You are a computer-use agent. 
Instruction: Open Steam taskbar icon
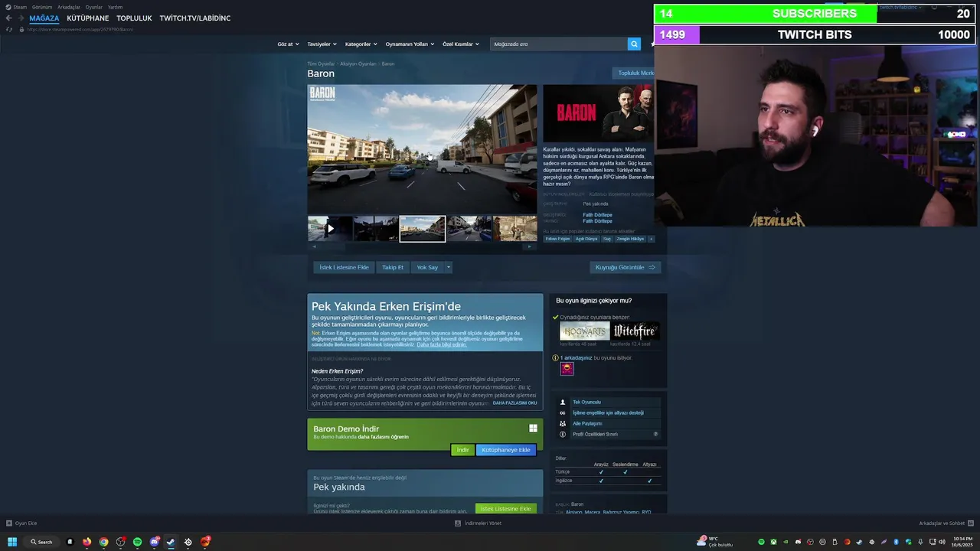tap(171, 542)
